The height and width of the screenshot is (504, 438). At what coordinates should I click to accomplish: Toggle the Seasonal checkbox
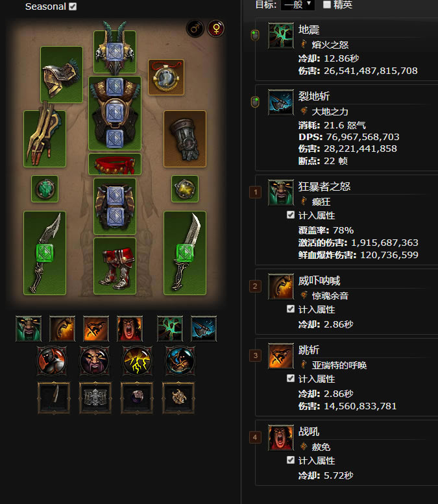click(x=73, y=6)
